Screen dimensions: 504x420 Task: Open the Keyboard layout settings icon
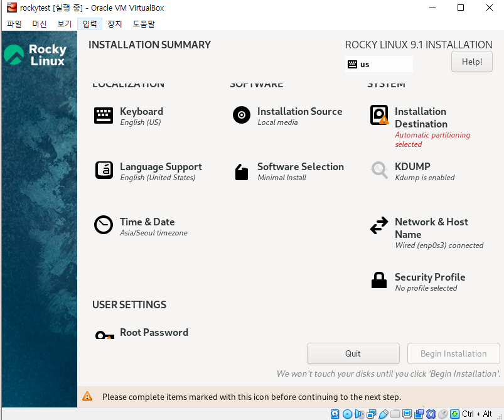point(104,116)
